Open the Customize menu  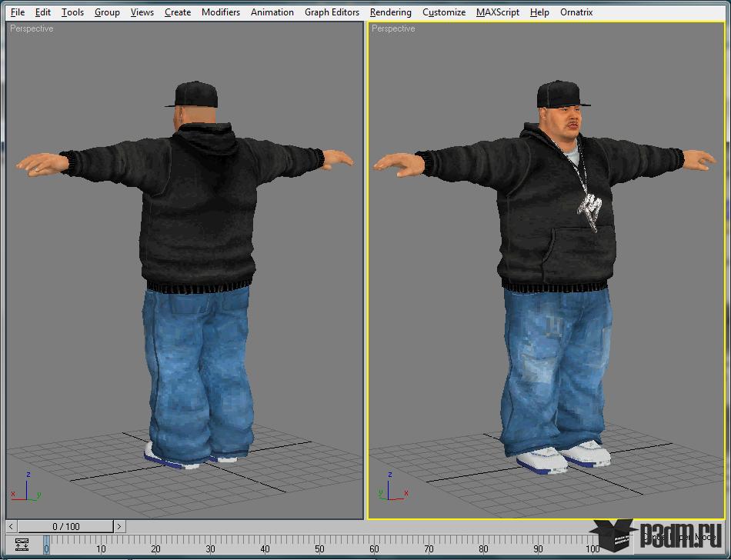[444, 12]
